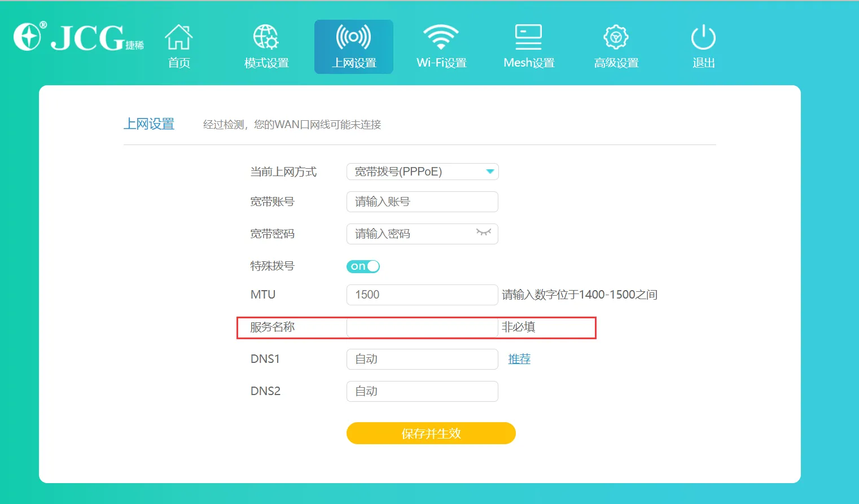Click the 宽带密码 label
Image resolution: width=859 pixels, height=504 pixels.
(x=272, y=234)
